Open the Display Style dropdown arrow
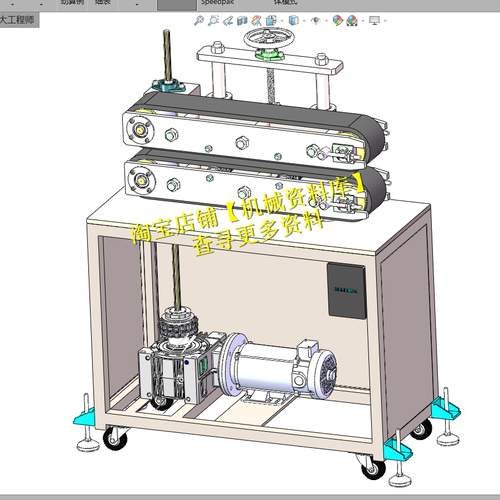 pos(304,21)
